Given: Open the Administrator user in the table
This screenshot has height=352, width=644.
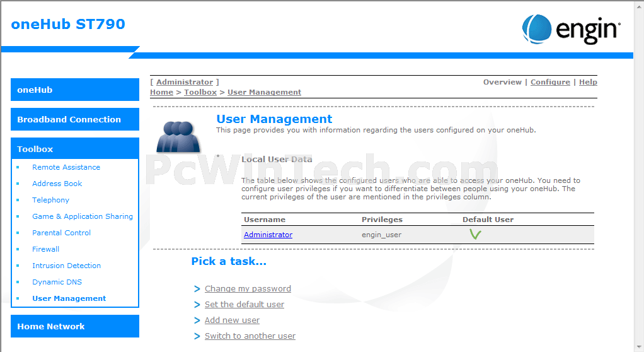Looking at the screenshot, I should [x=268, y=235].
